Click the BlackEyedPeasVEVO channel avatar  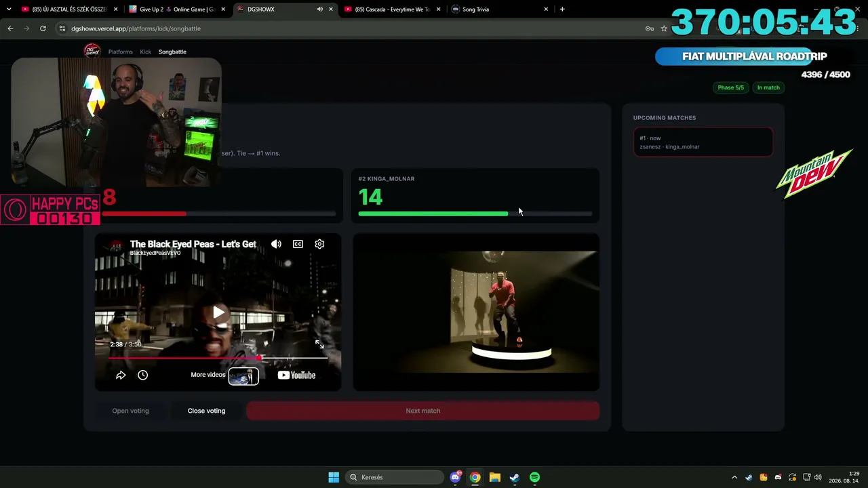click(x=116, y=245)
